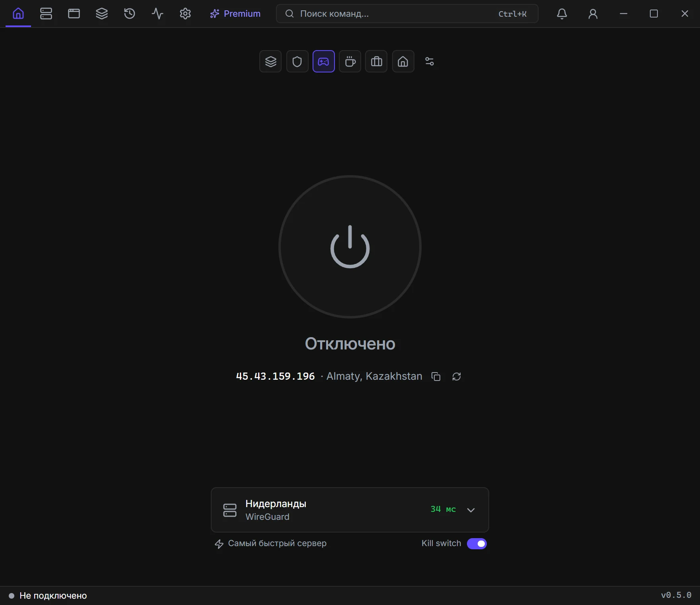Select the layers profile preset button

[270, 61]
